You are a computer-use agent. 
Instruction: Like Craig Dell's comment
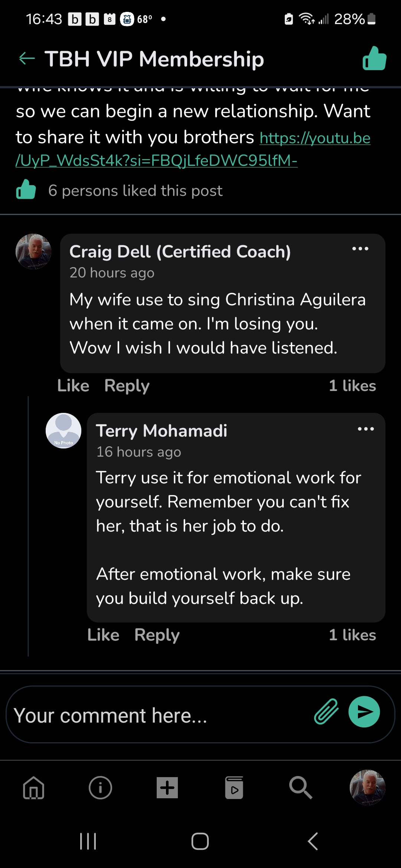click(73, 386)
